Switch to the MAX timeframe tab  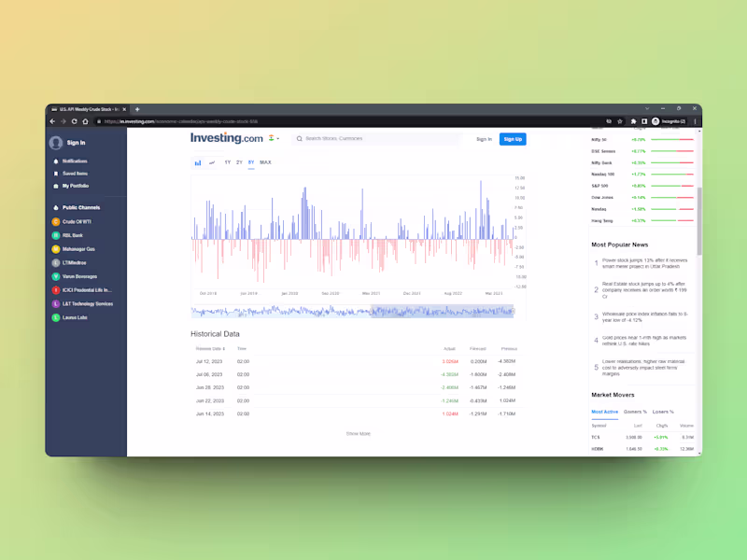pos(264,161)
